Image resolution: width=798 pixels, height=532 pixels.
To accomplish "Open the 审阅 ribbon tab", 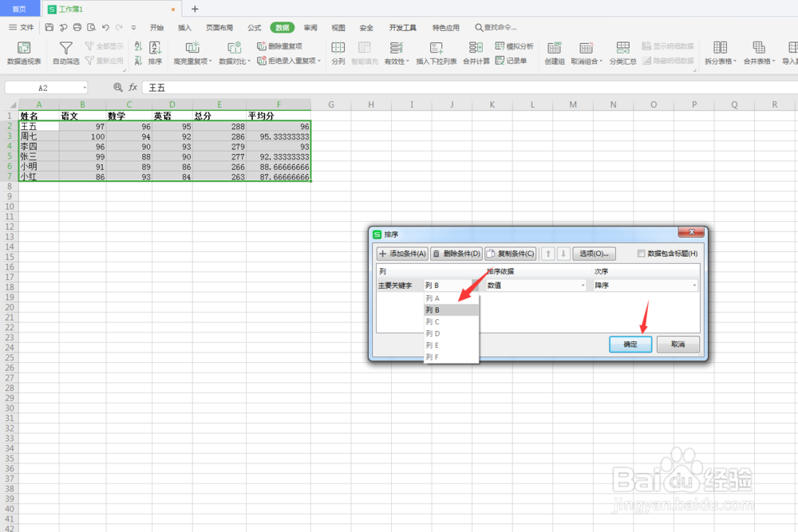I will click(310, 27).
